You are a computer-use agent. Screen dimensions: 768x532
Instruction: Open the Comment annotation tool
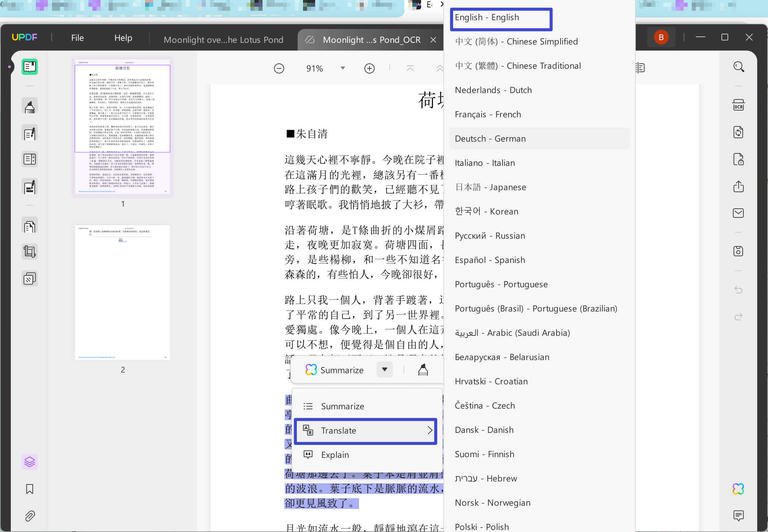pos(30,106)
